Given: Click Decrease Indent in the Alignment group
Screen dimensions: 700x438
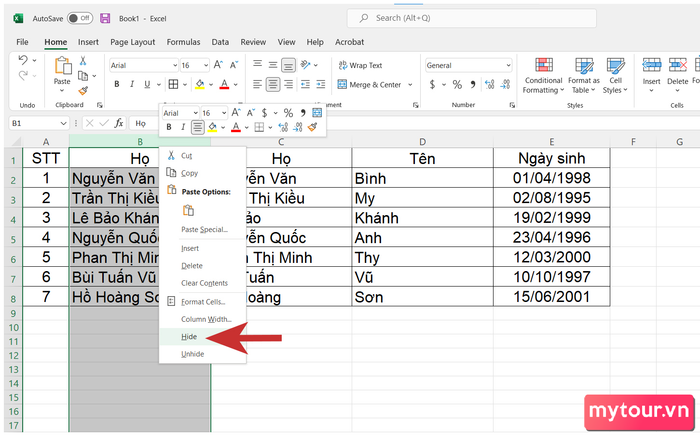Looking at the screenshot, I should pyautogui.click(x=305, y=84).
